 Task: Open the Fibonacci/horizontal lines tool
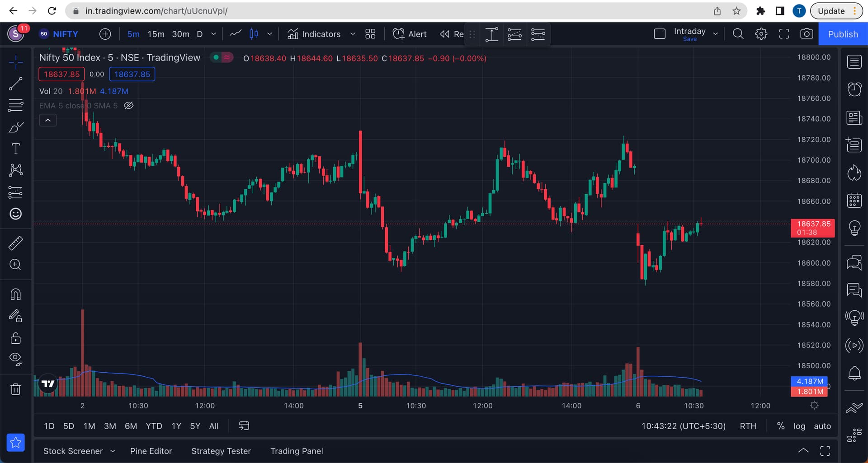16,105
